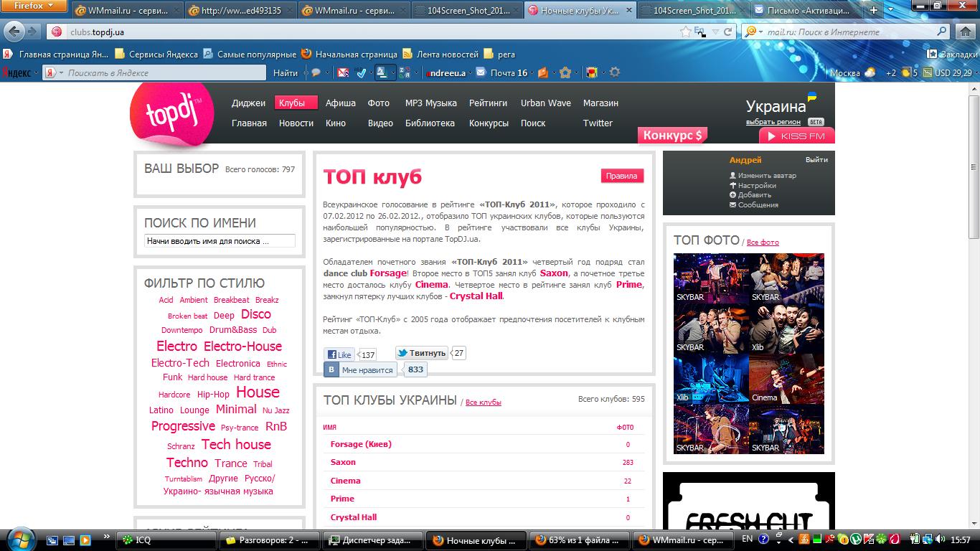Click the name search input field
Viewport: 980px width, 551px height.
220,241
